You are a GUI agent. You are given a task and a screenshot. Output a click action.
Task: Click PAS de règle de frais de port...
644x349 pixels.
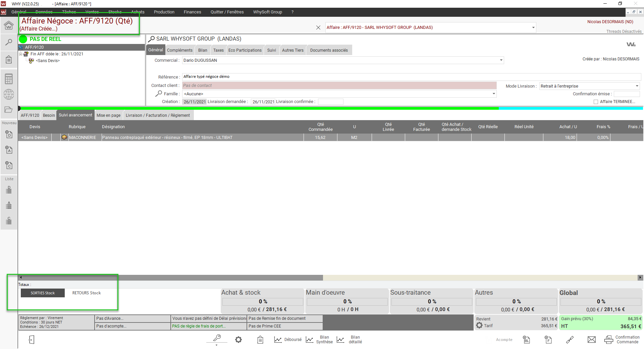coord(209,326)
